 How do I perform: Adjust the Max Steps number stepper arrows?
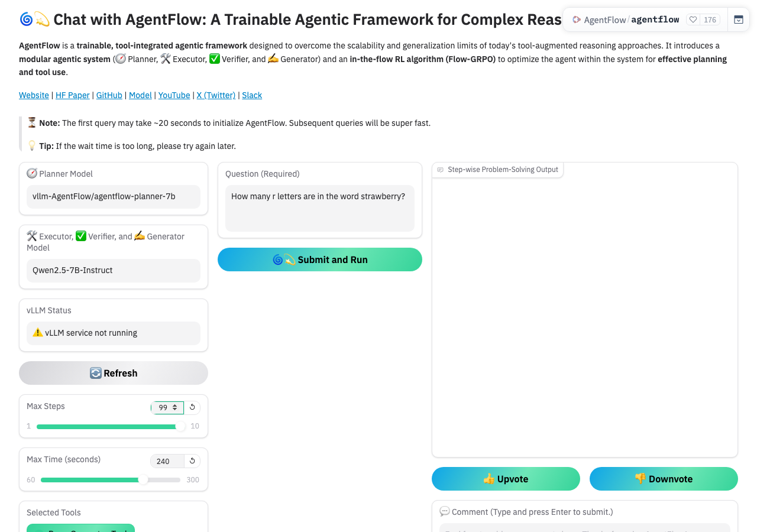(175, 407)
